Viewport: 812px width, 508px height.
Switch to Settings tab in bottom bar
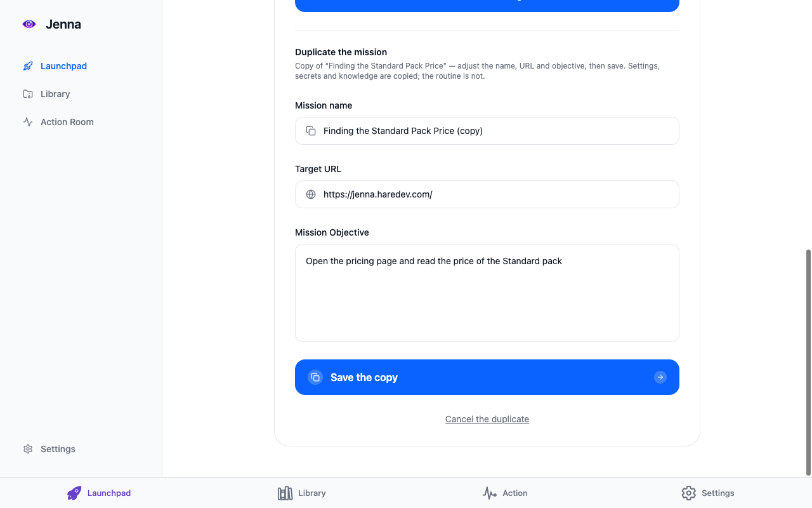[x=708, y=493]
